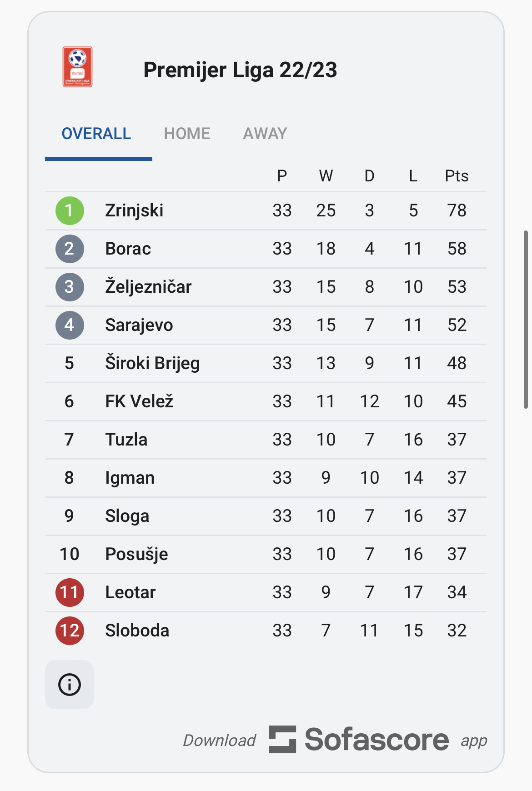Click the red position 12 badge
Image resolution: width=532 pixels, height=791 pixels.
[70, 631]
